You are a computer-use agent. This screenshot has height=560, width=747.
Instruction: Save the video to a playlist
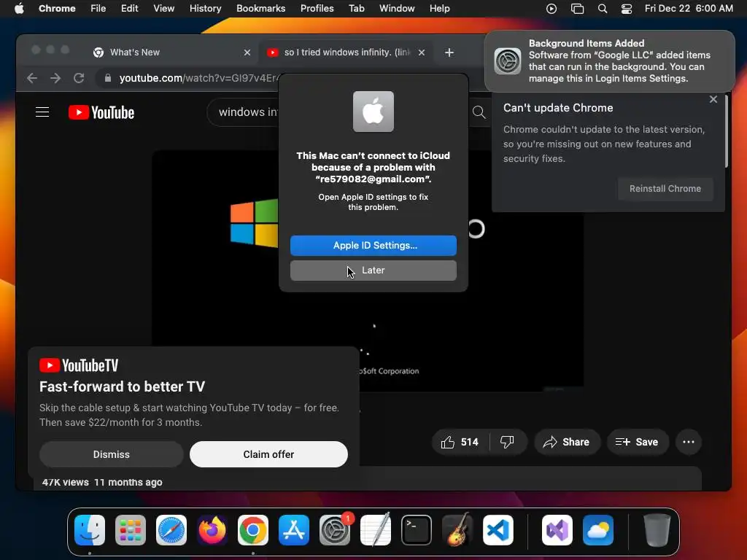(x=638, y=443)
